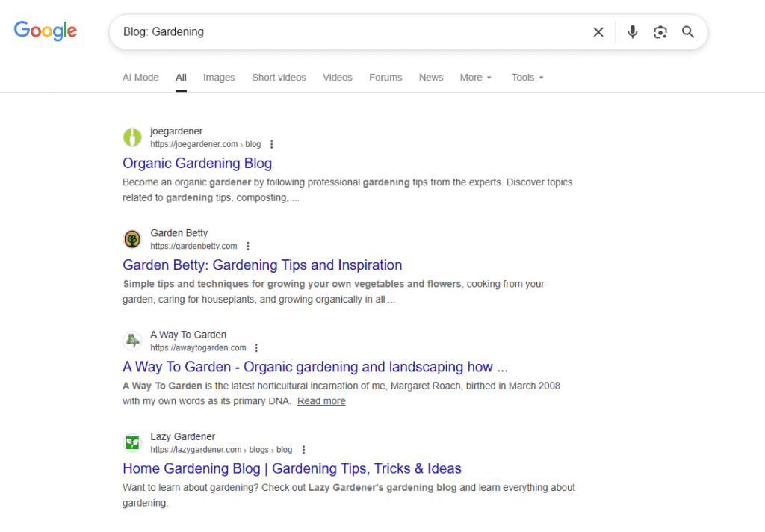Open three-dot menu for Lazy Gardener result
The width and height of the screenshot is (765, 532).
point(303,450)
